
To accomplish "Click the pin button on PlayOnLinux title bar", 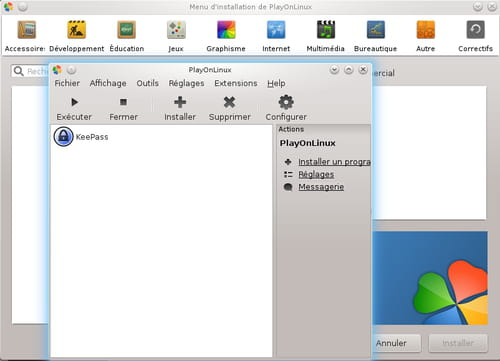I will coord(71,70).
